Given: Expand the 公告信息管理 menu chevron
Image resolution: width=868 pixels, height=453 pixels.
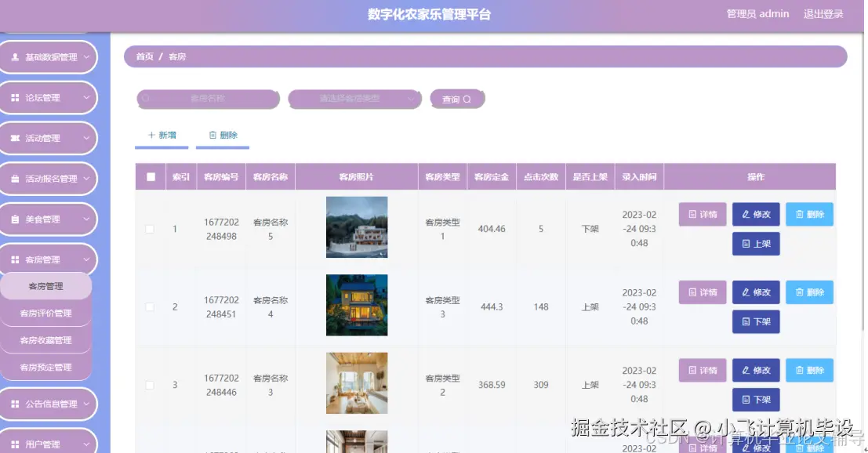Looking at the screenshot, I should (x=86, y=404).
